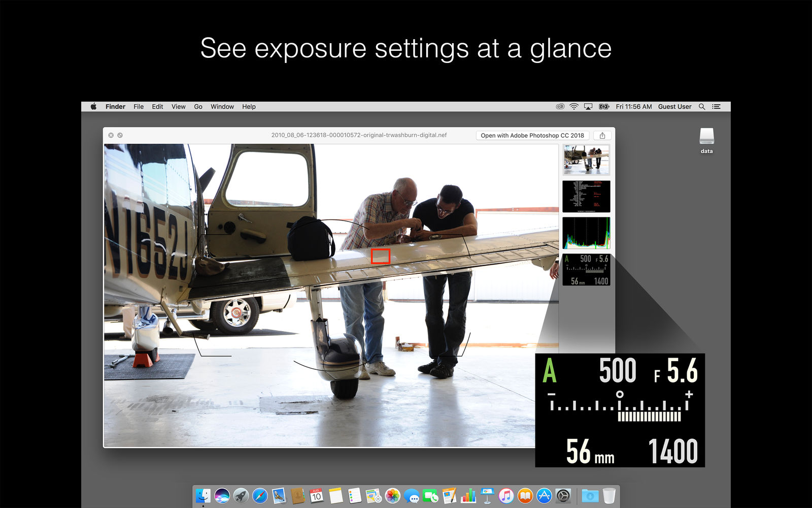This screenshot has height=508, width=812.
Task: Click the Creative Cloud menu bar icon
Action: coord(560,107)
